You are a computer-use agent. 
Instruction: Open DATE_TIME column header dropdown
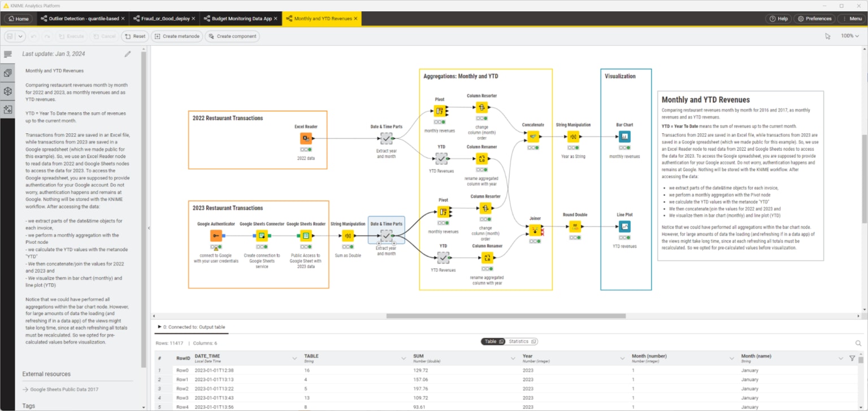coord(294,358)
